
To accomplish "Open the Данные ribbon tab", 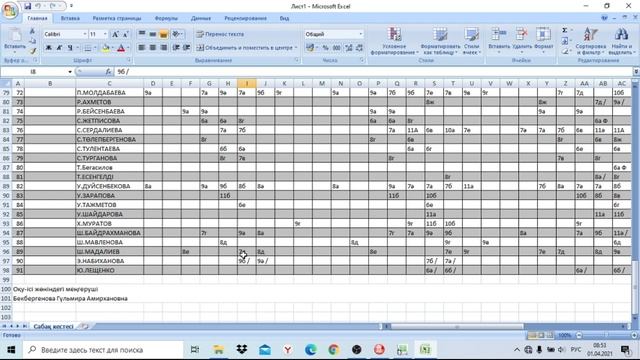I will [201, 18].
